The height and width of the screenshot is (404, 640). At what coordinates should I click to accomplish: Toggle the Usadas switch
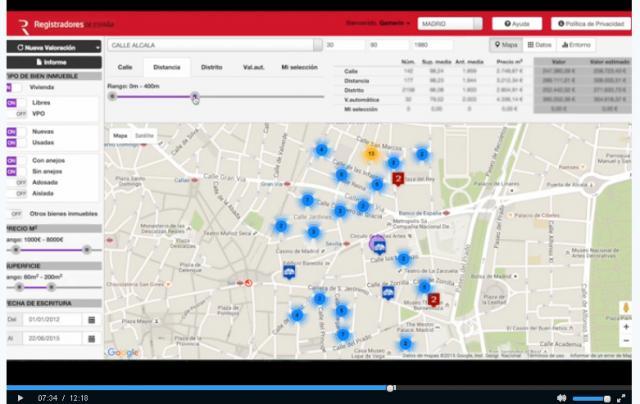[x=16, y=143]
